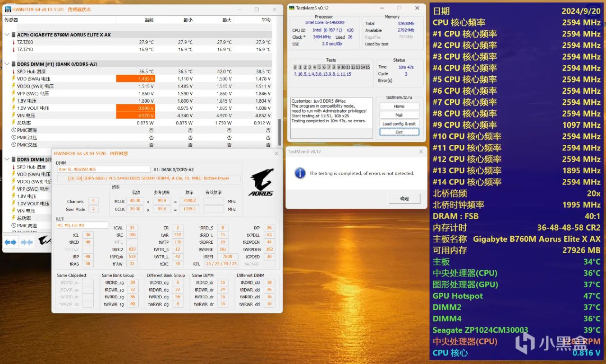Click lightning icon beside VDD (SWA) in DIMM #1
The height and width of the screenshot is (364, 606).
[x=13, y=79]
